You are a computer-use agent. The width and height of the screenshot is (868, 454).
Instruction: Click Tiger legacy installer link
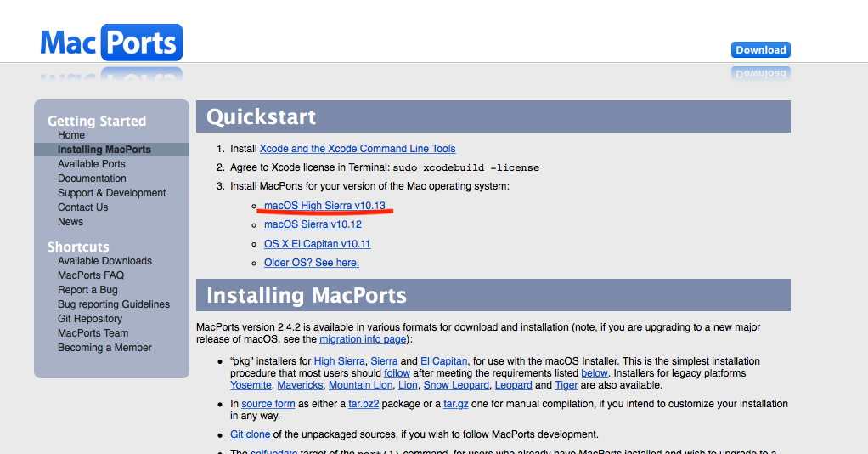point(566,385)
